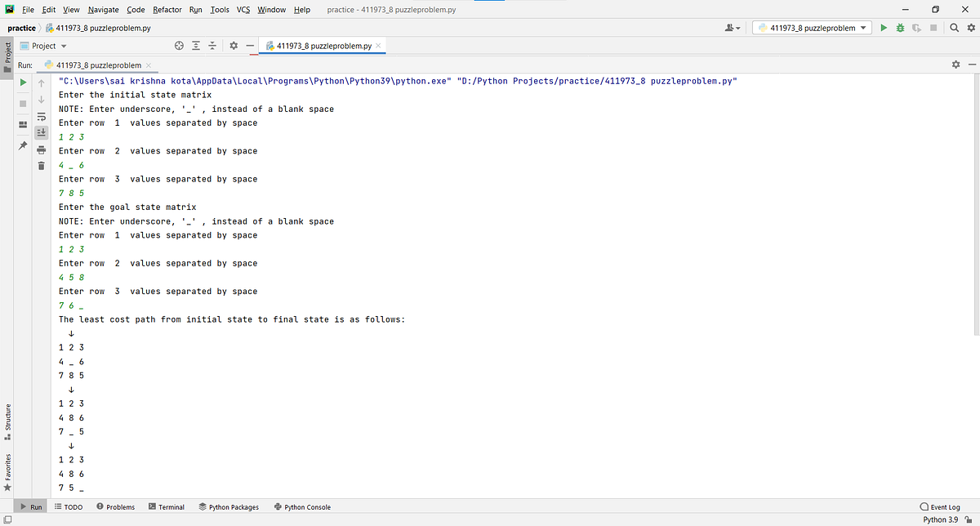
Task: Click the gray Stop icon in the top toolbar
Action: point(933,28)
